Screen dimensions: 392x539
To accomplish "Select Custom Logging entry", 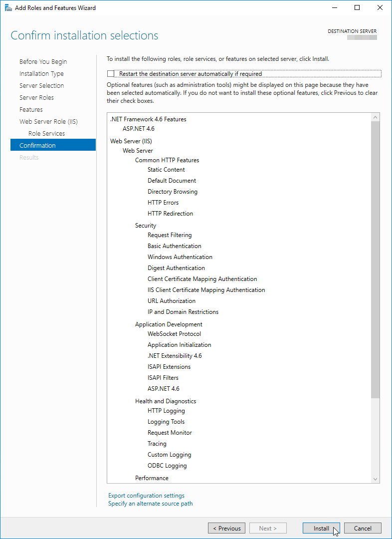I will pos(170,455).
